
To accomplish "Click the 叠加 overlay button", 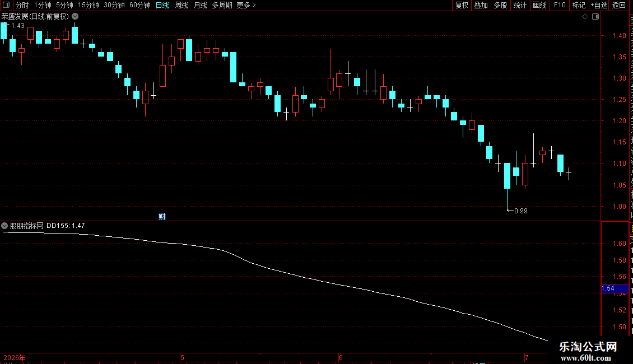I will tap(481, 5).
